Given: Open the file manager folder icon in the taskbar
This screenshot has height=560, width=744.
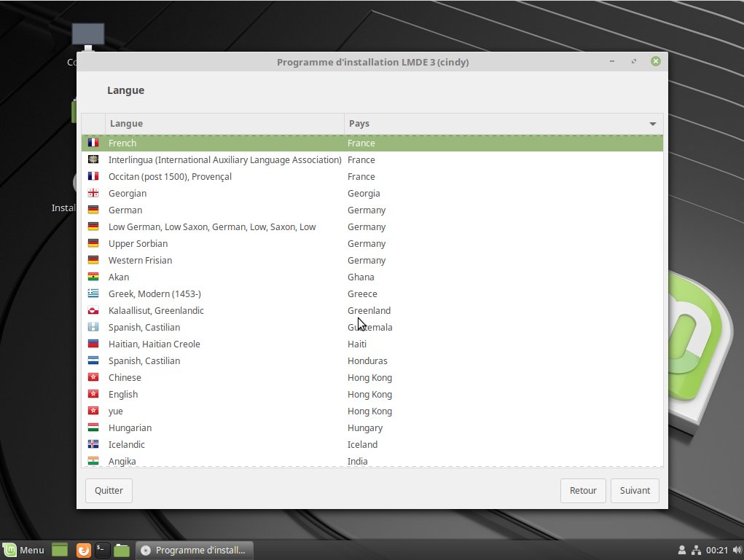Looking at the screenshot, I should 122,551.
